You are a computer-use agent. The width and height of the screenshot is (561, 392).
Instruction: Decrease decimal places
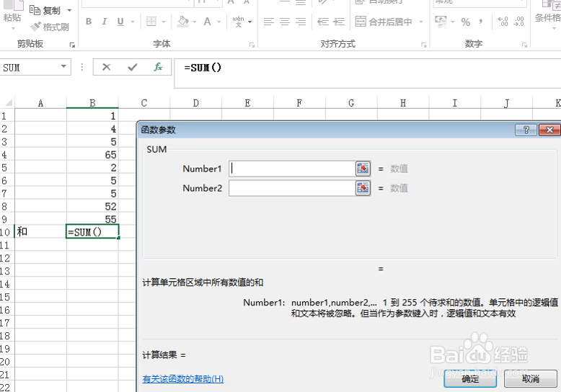(x=518, y=22)
